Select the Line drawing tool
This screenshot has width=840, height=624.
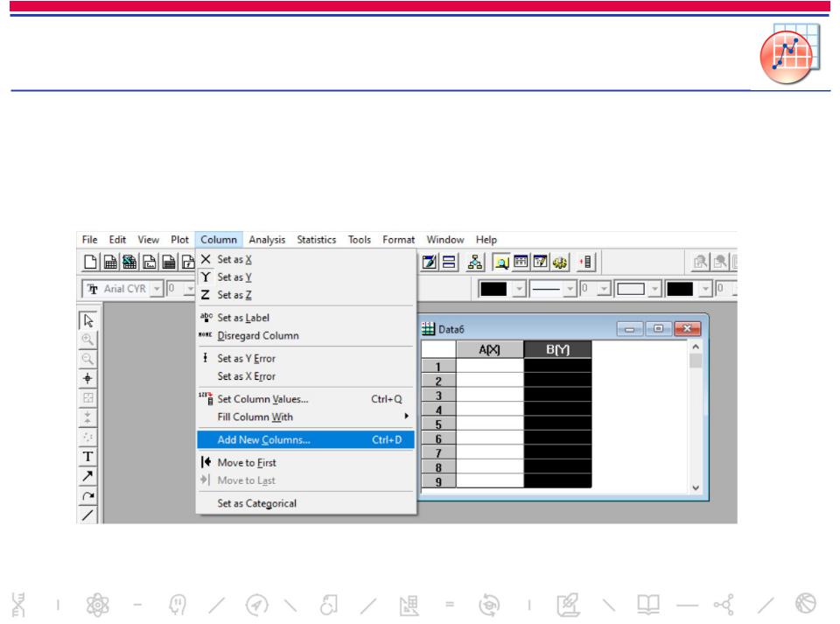pyautogui.click(x=87, y=515)
